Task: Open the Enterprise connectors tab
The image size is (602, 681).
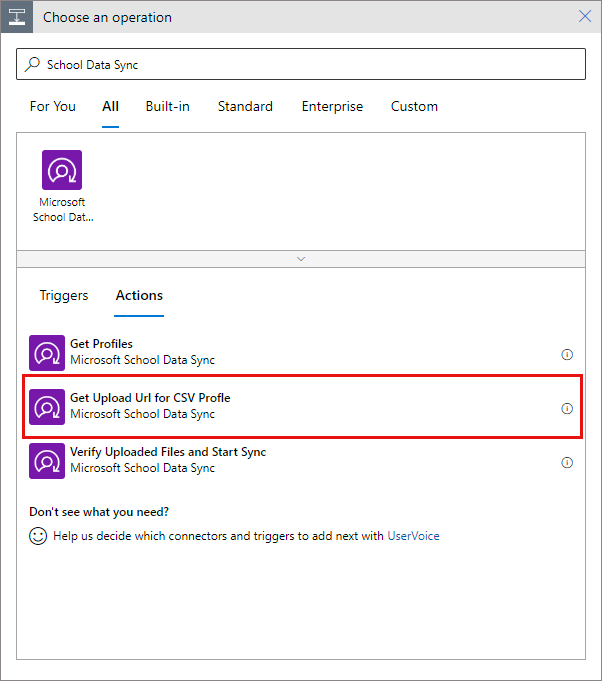Action: [x=332, y=106]
